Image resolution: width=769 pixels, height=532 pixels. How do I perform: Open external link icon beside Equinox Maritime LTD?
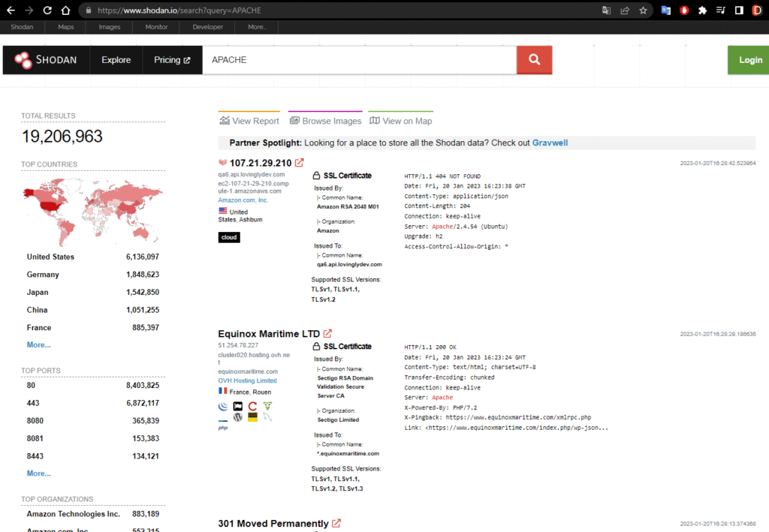click(327, 334)
